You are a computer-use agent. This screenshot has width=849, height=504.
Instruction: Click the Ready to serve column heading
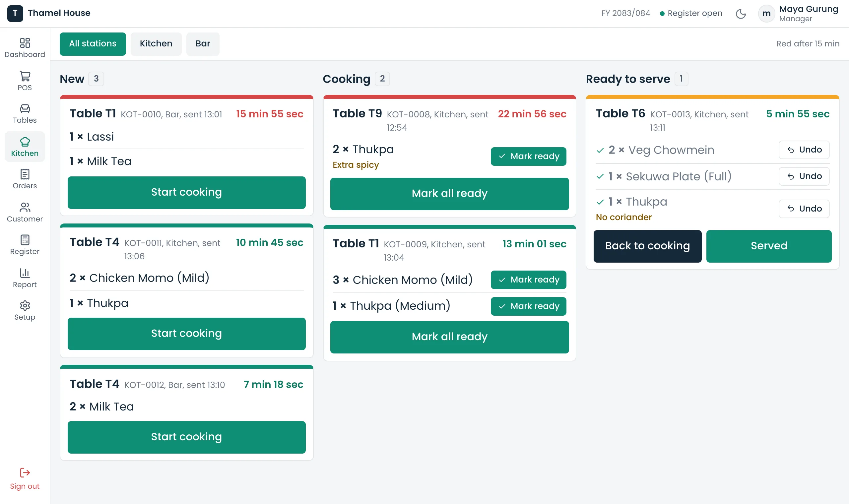tap(628, 79)
